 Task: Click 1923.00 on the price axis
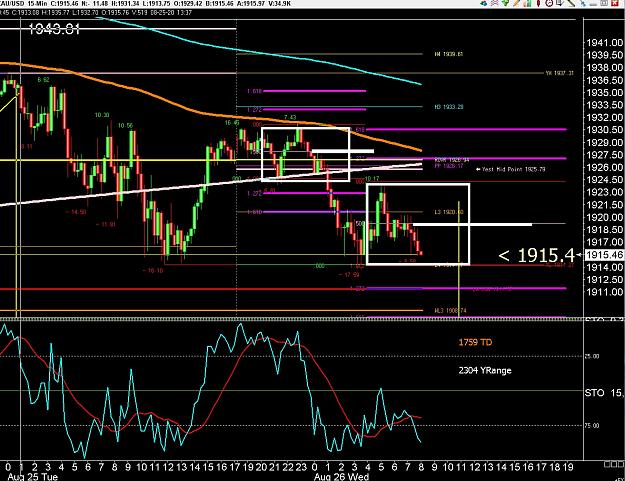coord(605,192)
